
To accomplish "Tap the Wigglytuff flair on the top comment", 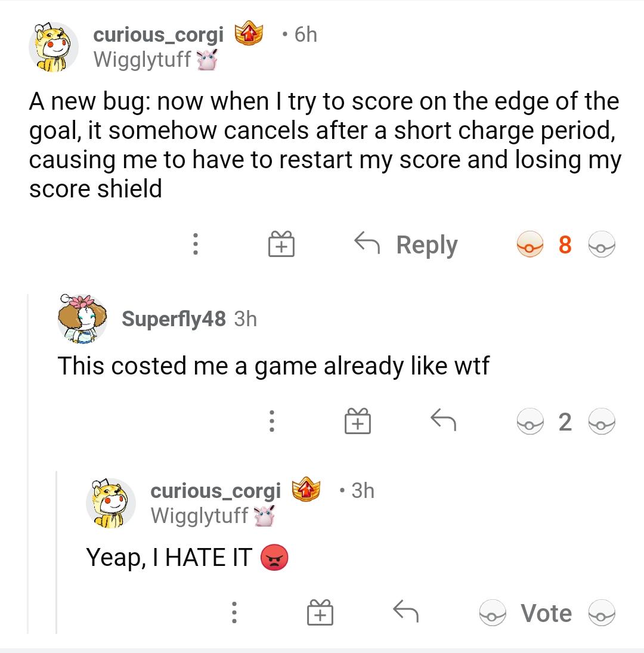I will coord(143,59).
